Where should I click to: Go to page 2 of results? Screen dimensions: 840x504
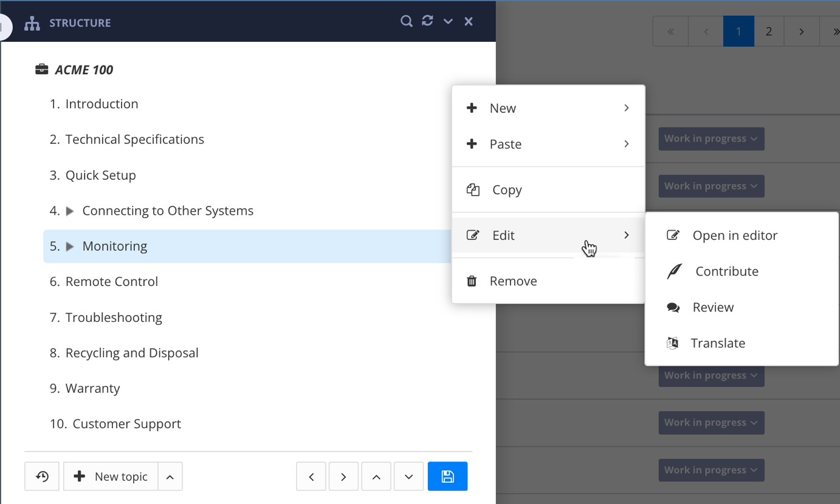(768, 31)
